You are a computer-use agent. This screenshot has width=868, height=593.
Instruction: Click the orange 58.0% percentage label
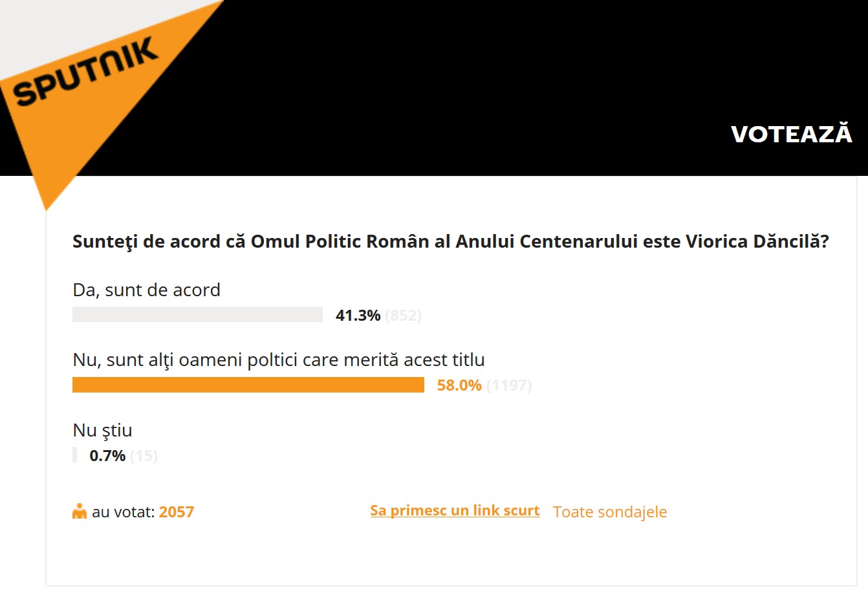459,385
